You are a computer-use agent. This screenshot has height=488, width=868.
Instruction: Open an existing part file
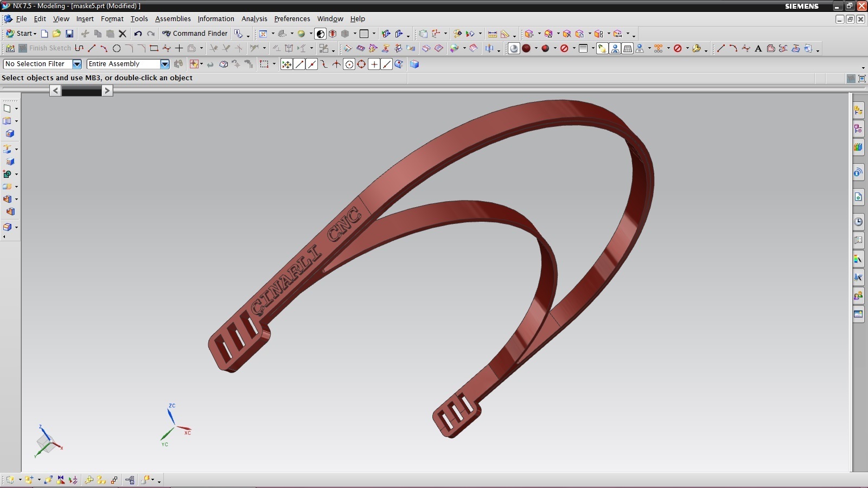(56, 33)
